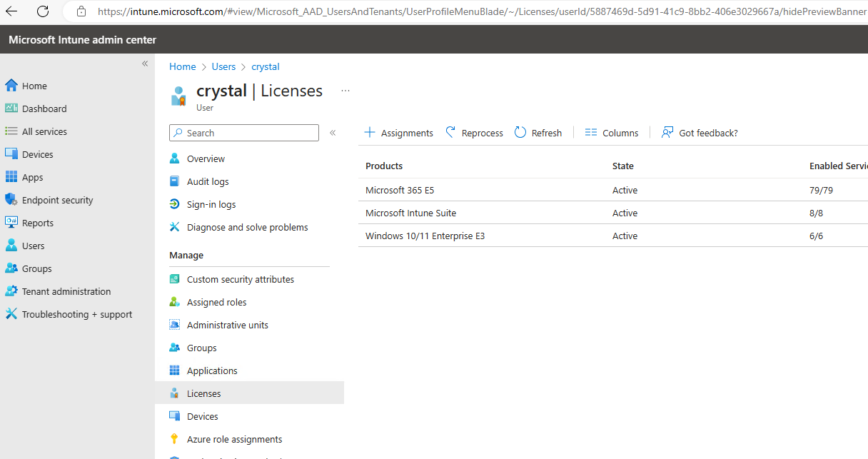Click the Home house icon
The height and width of the screenshot is (459, 868).
[x=11, y=86]
